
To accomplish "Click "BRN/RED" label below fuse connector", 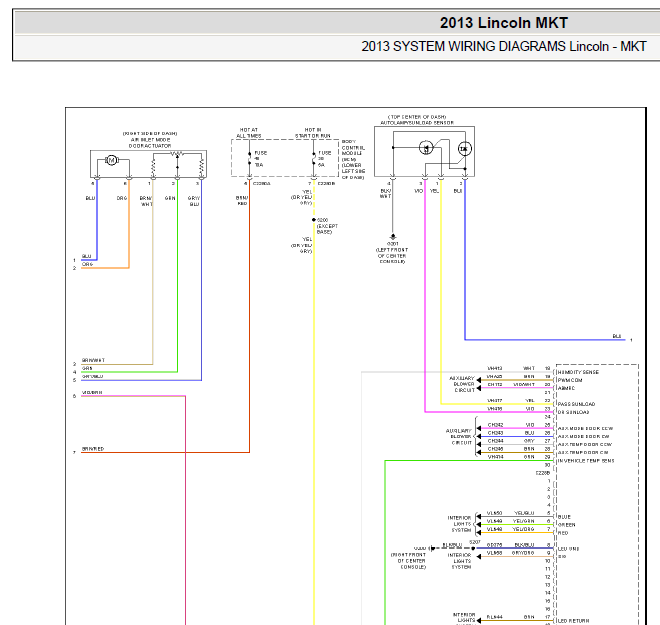I will 242,201.
